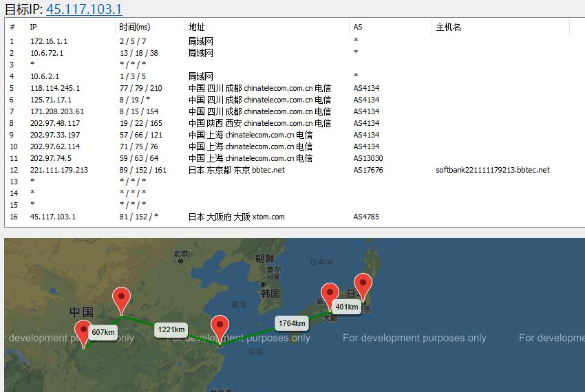
Task: Click the 朝鲜 label on the map
Action: (265, 258)
